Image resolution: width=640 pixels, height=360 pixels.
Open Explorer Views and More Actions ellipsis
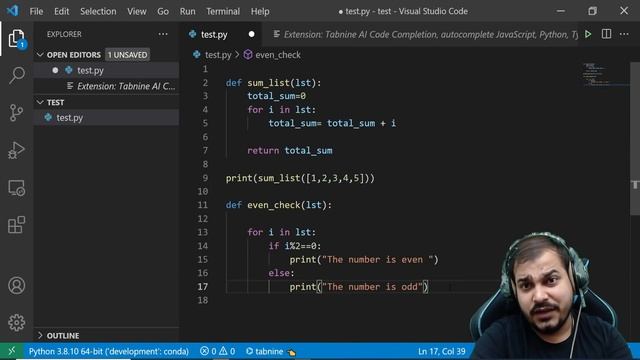point(163,34)
